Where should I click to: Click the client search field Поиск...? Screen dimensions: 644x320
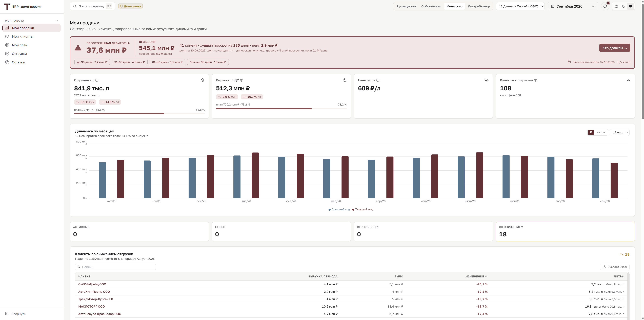(x=115, y=267)
